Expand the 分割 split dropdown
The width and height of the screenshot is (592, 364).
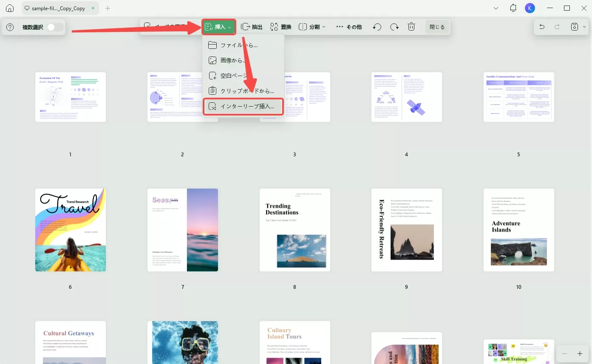click(312, 27)
